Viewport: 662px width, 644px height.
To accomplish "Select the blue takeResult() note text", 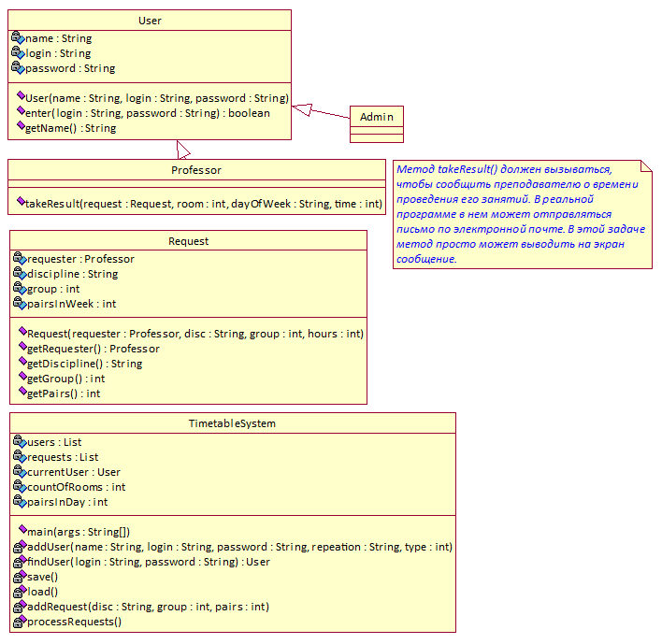I will (521, 214).
